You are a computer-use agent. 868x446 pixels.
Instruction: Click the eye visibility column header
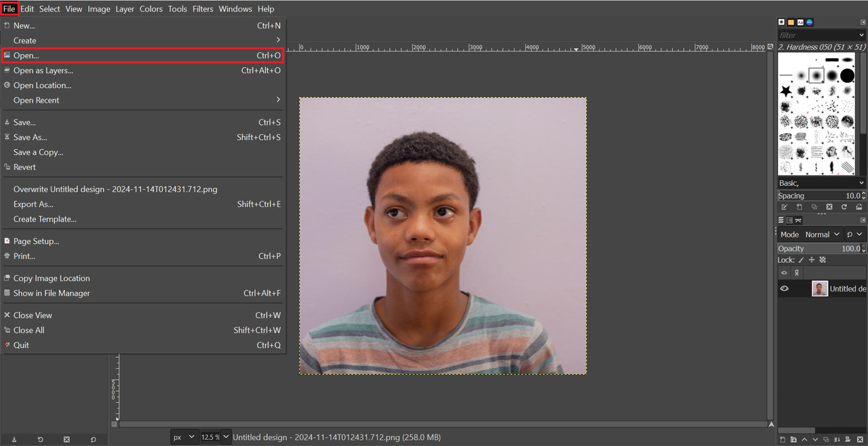(784, 272)
